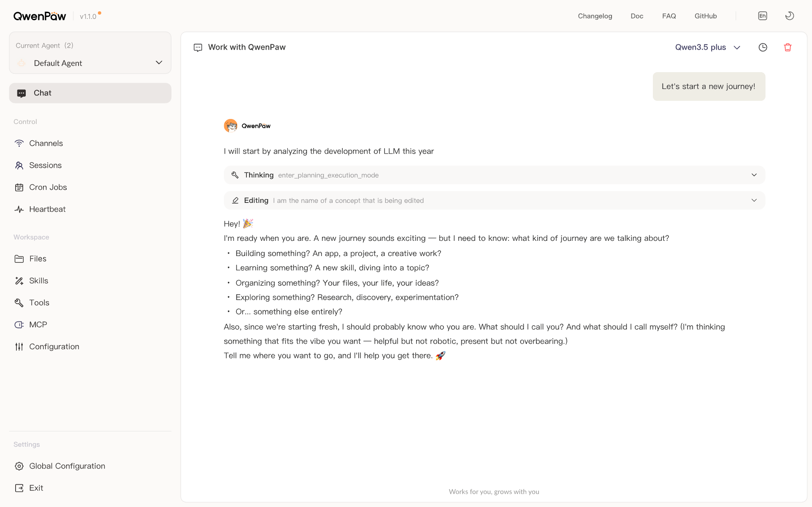Click 'I will start by analyzing' message line

[329, 151]
